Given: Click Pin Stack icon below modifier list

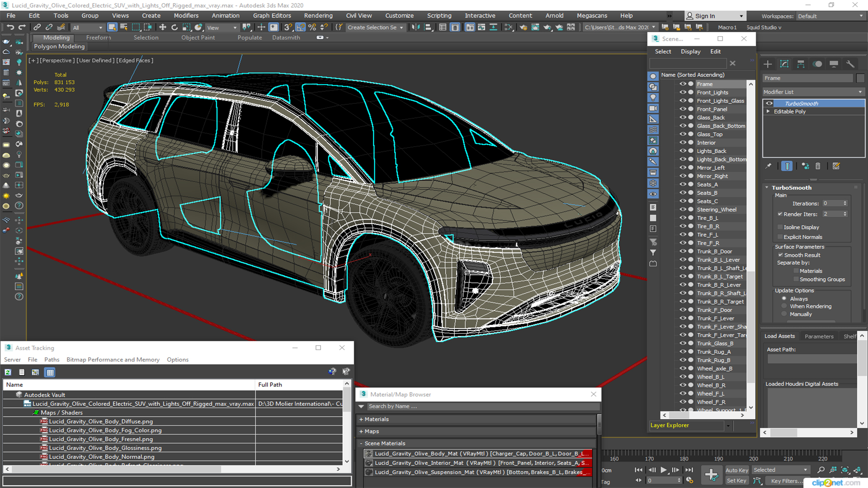Looking at the screenshot, I should click(x=769, y=166).
